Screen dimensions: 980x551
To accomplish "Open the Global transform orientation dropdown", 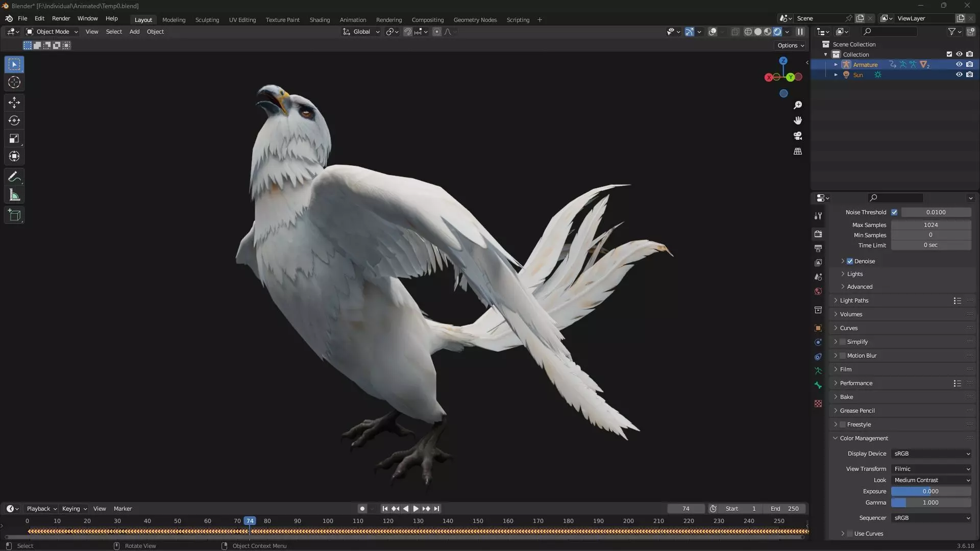I will [x=361, y=32].
